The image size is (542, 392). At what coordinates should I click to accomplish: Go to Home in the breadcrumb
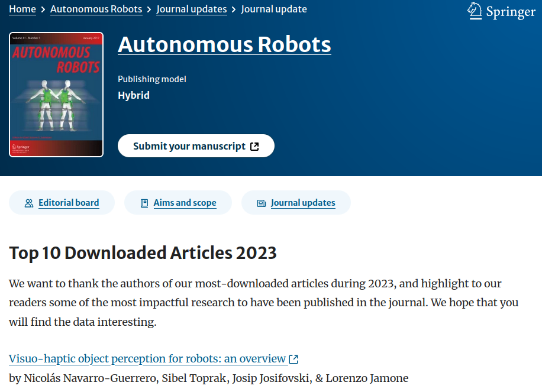click(22, 9)
